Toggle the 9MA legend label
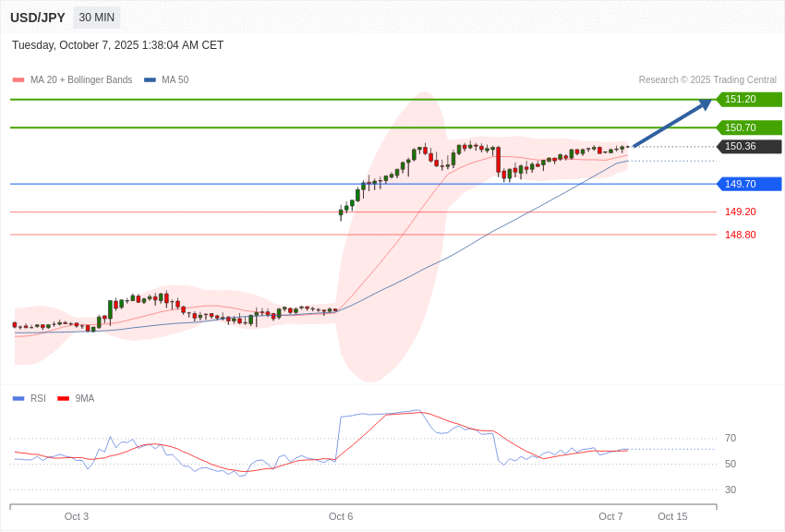Screen dimensions: 785x532 click(x=85, y=399)
